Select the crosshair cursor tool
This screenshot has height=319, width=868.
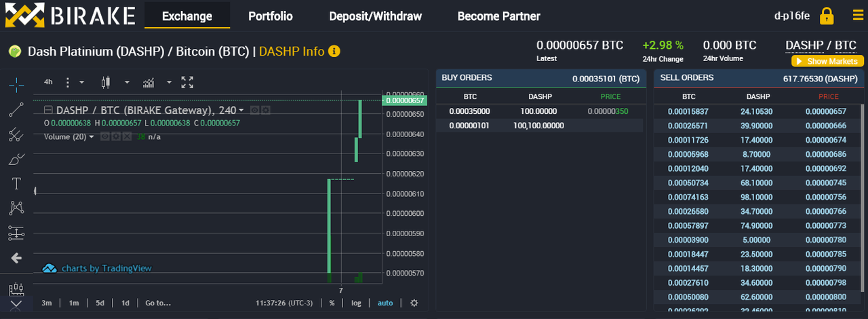coord(16,84)
